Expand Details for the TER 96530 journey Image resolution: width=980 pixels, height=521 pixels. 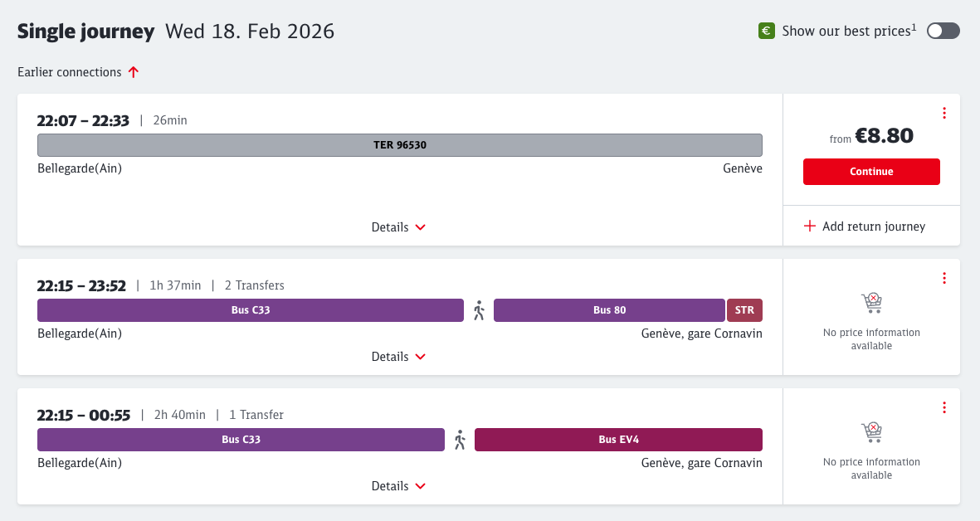398,227
